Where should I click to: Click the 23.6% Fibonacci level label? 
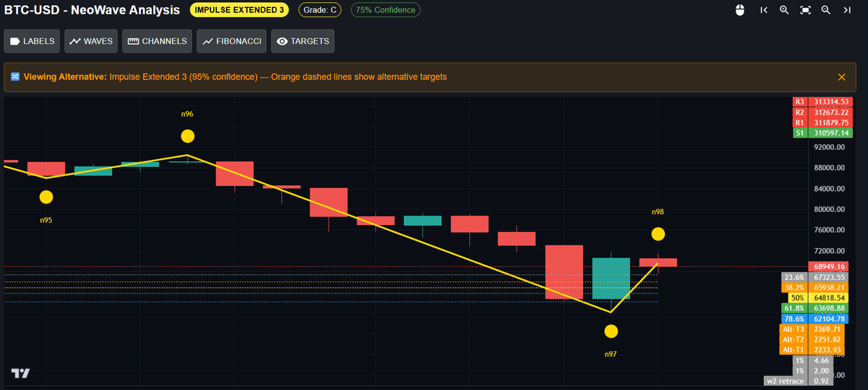tap(816, 277)
